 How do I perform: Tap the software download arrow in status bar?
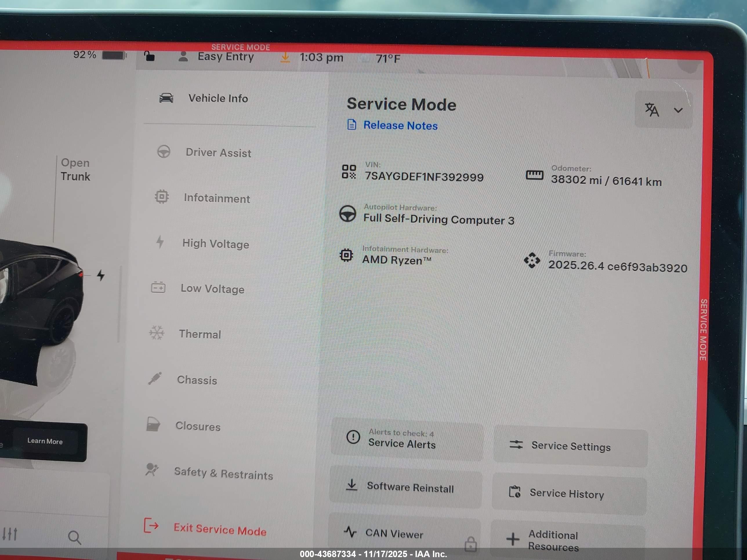[x=285, y=57]
